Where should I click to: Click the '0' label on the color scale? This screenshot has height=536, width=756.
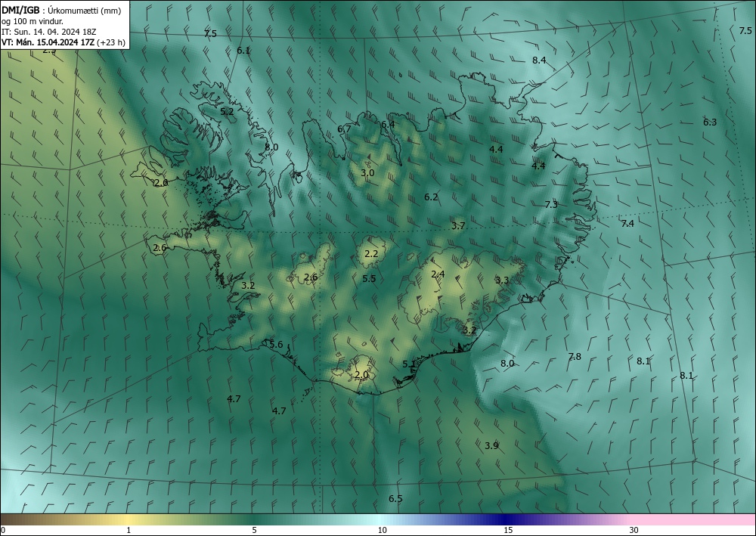[3, 530]
